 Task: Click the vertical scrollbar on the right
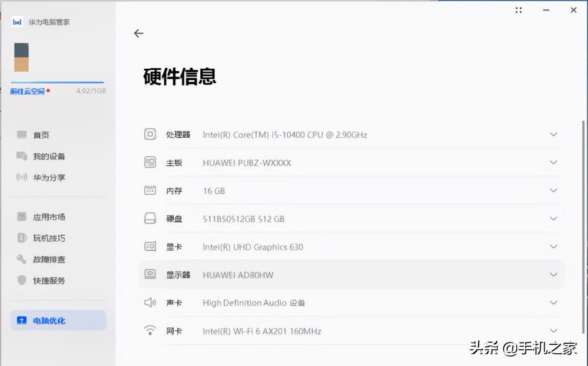(x=583, y=227)
